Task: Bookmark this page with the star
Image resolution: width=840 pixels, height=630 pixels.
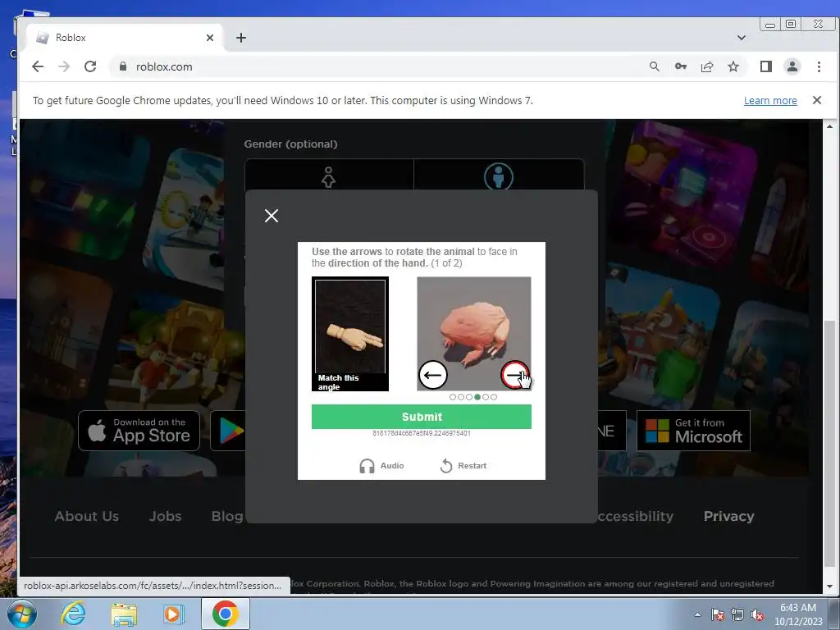Action: click(733, 66)
